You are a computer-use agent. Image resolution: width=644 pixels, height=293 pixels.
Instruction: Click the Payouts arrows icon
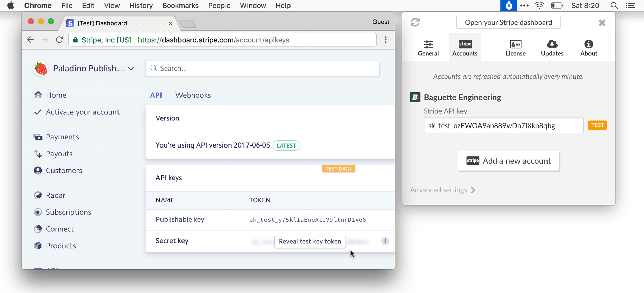coord(38,154)
